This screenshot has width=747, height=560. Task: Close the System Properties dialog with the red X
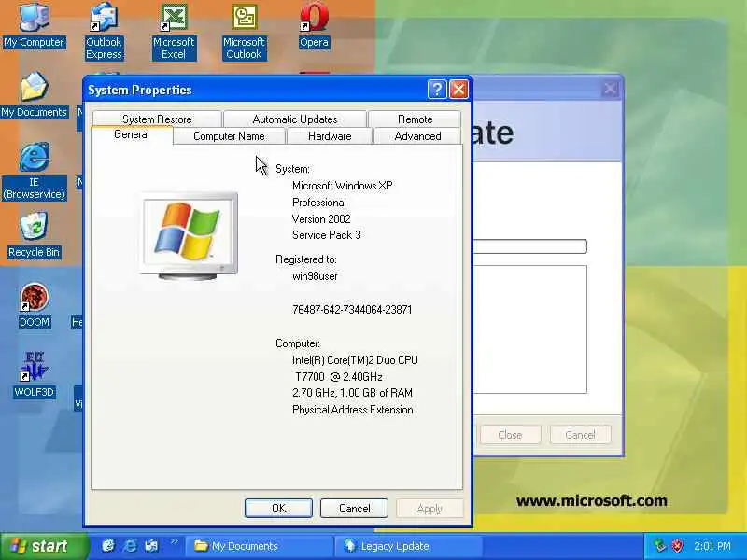point(458,89)
